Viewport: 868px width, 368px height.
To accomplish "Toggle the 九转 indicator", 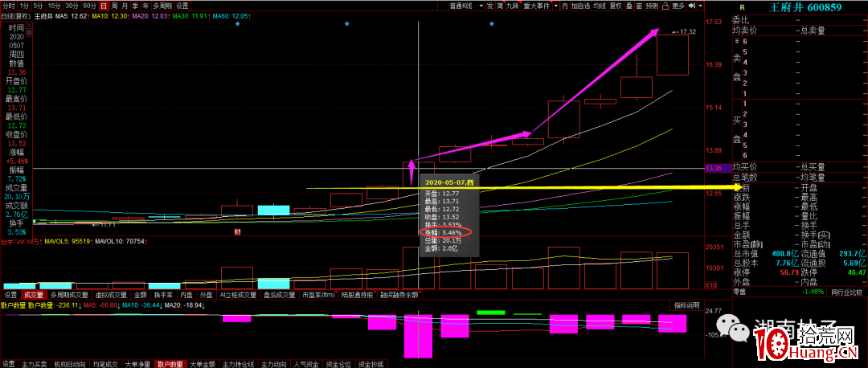I will [x=513, y=6].
